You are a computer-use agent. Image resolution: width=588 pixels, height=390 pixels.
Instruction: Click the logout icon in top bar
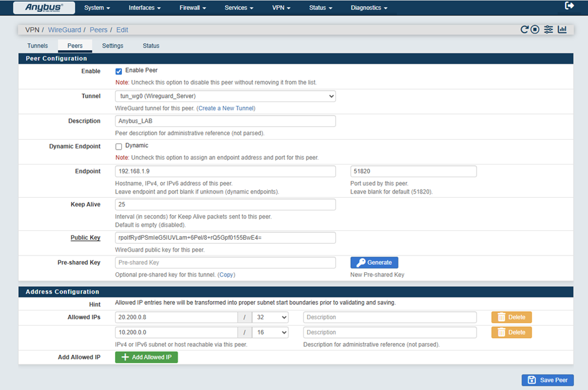[569, 6]
